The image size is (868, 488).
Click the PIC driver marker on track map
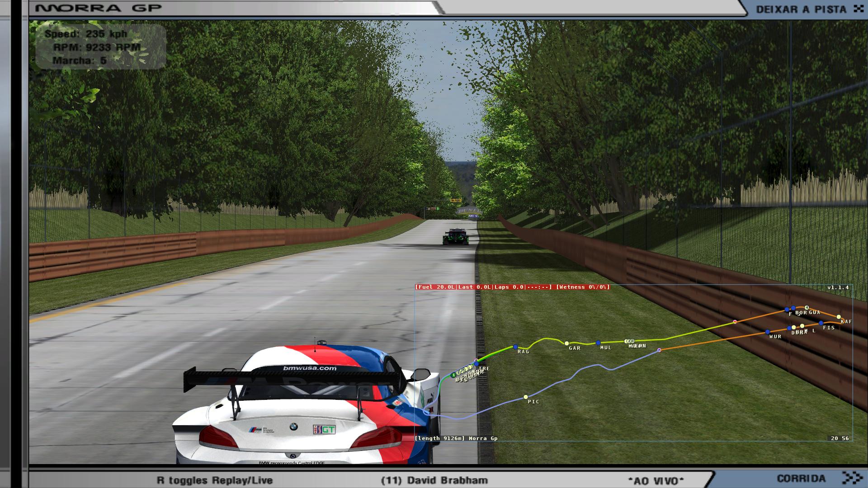pos(525,397)
